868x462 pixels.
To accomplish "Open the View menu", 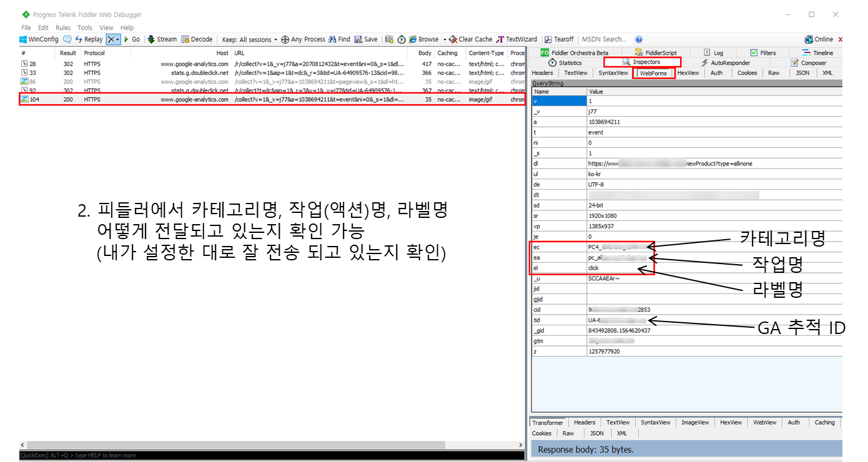I will click(x=106, y=28).
